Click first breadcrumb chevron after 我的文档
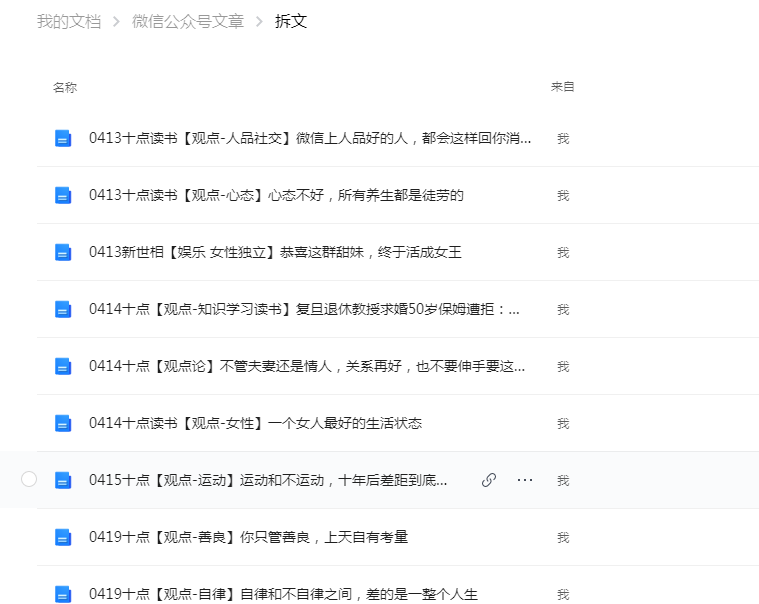Screen dimensions: 759x604 pyautogui.click(x=116, y=22)
